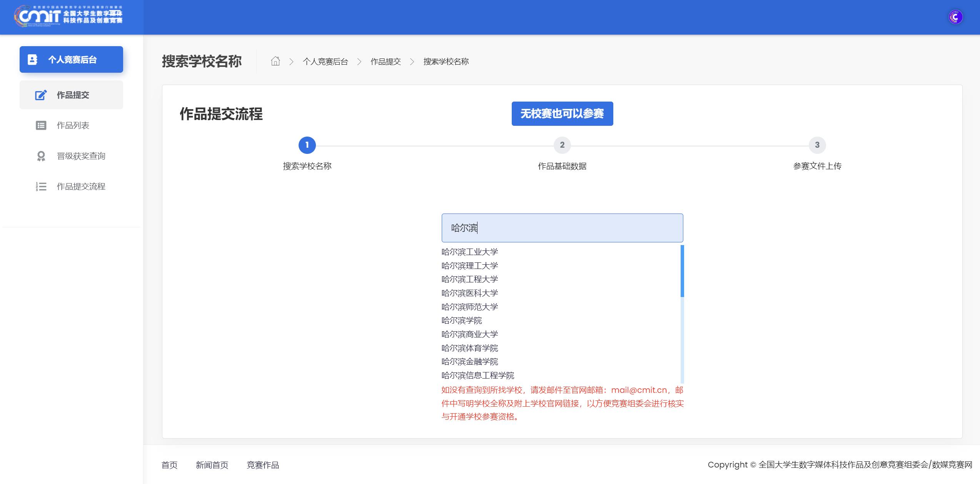Viewport: 980px width, 484px height.
Task: Select step 2 作品基础数据 circle
Action: pos(562,145)
